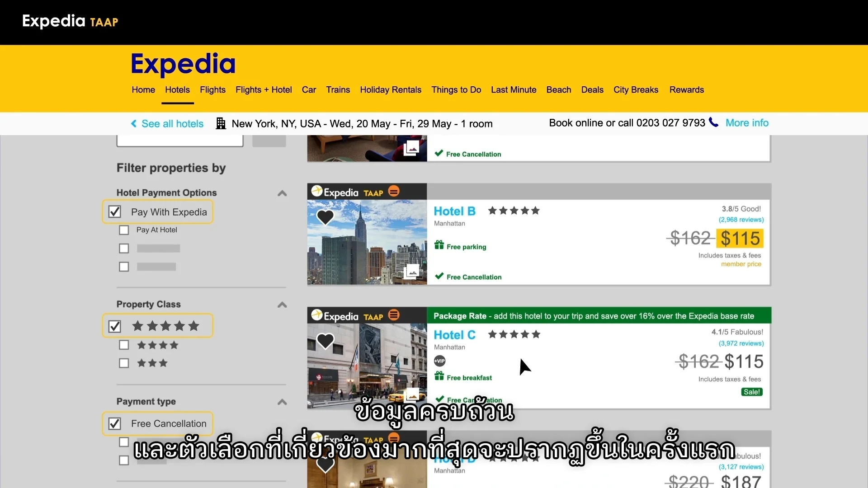Click the building icon beside New York

coord(221,123)
